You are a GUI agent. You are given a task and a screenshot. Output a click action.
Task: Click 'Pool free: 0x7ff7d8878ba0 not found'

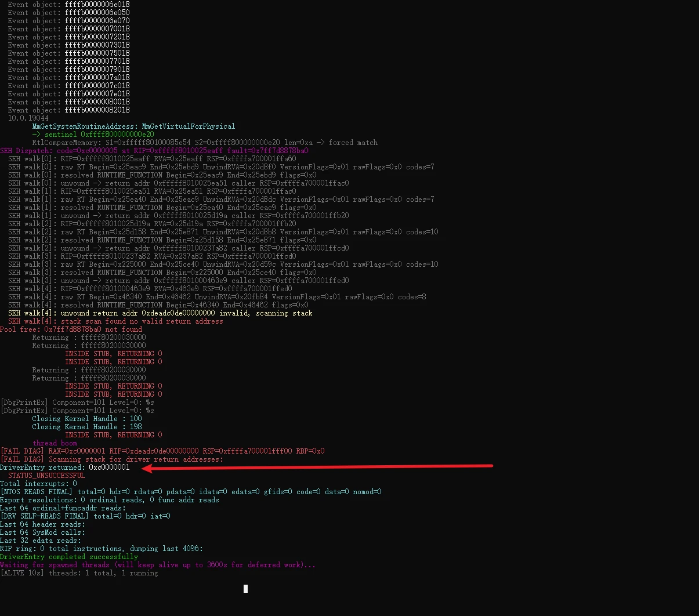coord(71,329)
